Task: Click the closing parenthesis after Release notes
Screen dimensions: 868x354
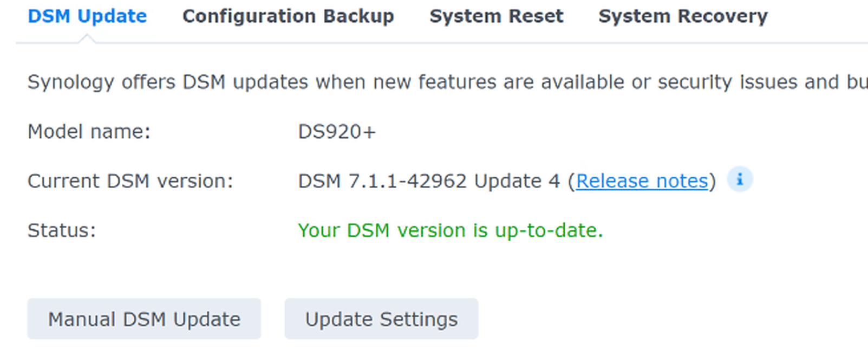Action: 713,181
